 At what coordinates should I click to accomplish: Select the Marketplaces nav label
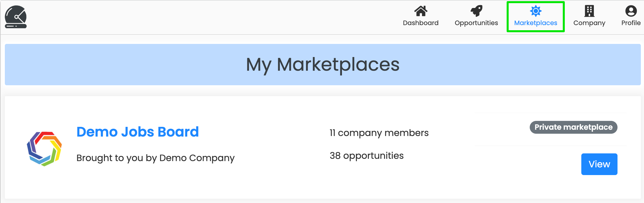point(535,23)
